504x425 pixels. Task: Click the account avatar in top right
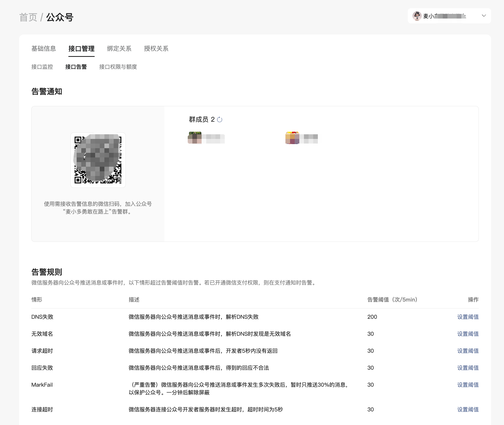click(x=417, y=16)
